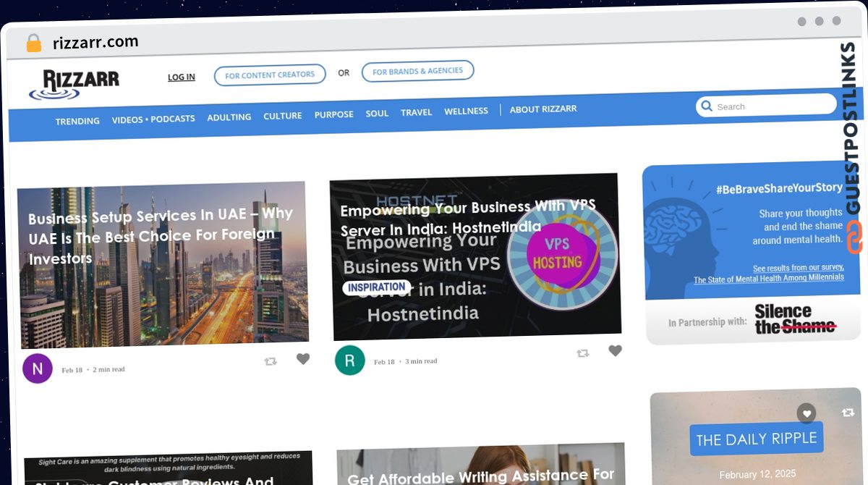
Task: Open About Rizzarr page
Action: 543,109
